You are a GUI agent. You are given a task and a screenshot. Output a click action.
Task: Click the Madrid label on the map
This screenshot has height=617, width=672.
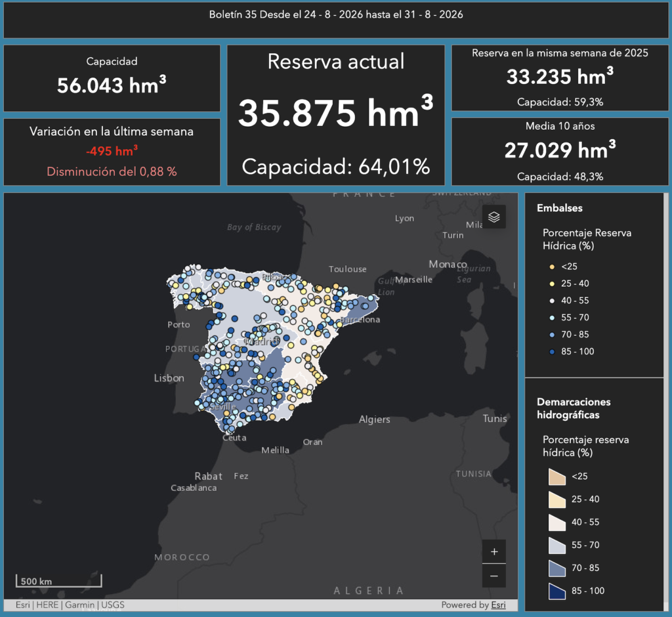[x=262, y=342]
